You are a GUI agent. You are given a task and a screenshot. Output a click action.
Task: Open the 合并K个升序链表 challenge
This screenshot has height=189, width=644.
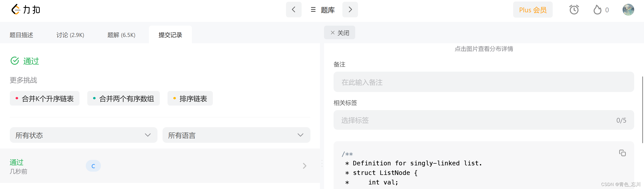click(x=45, y=99)
